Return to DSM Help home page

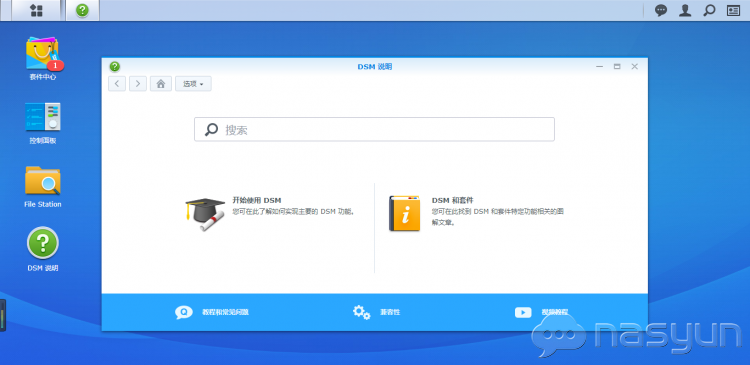point(161,84)
